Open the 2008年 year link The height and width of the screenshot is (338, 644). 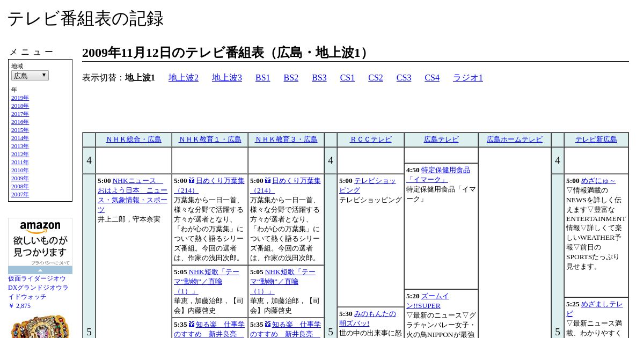pos(20,186)
